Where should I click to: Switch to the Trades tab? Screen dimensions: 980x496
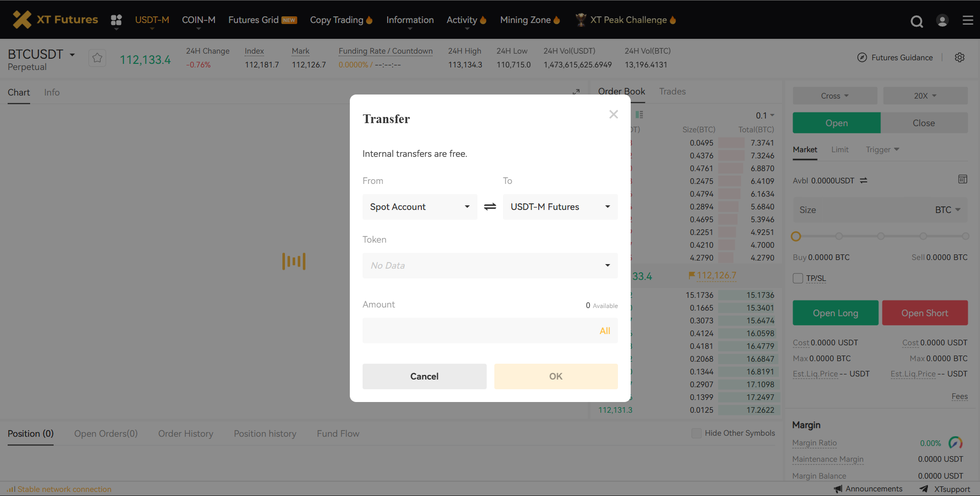672,91
